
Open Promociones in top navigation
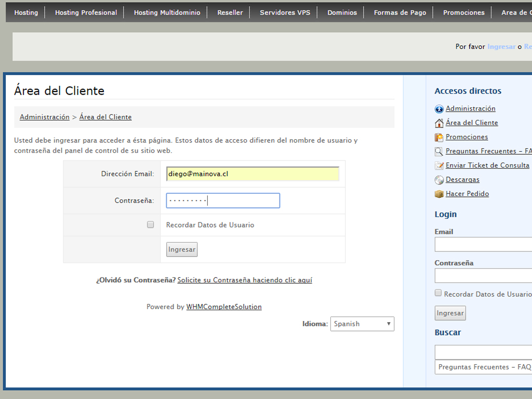(x=463, y=12)
